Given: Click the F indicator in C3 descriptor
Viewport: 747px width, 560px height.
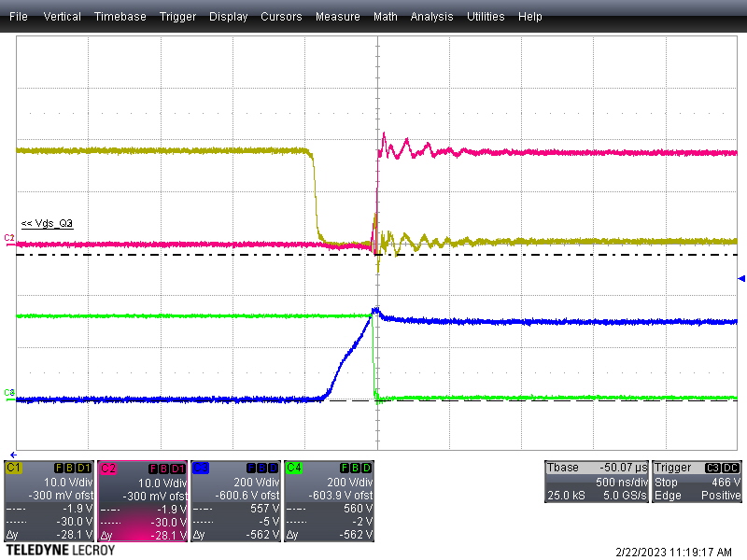Looking at the screenshot, I should (251, 469).
